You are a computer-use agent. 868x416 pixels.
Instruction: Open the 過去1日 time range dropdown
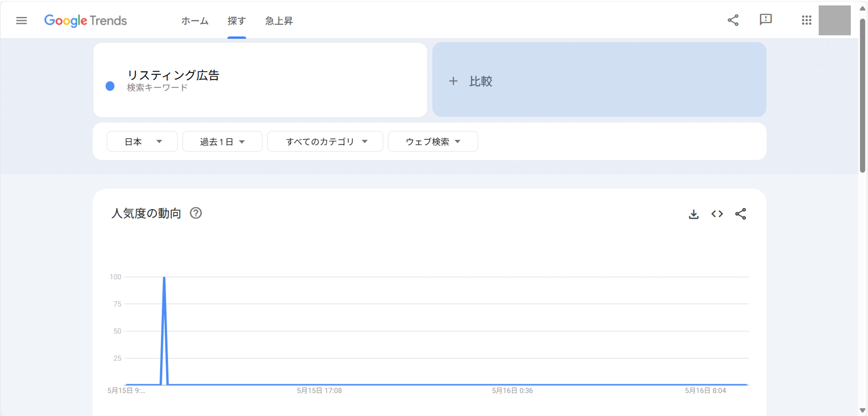[x=222, y=142]
